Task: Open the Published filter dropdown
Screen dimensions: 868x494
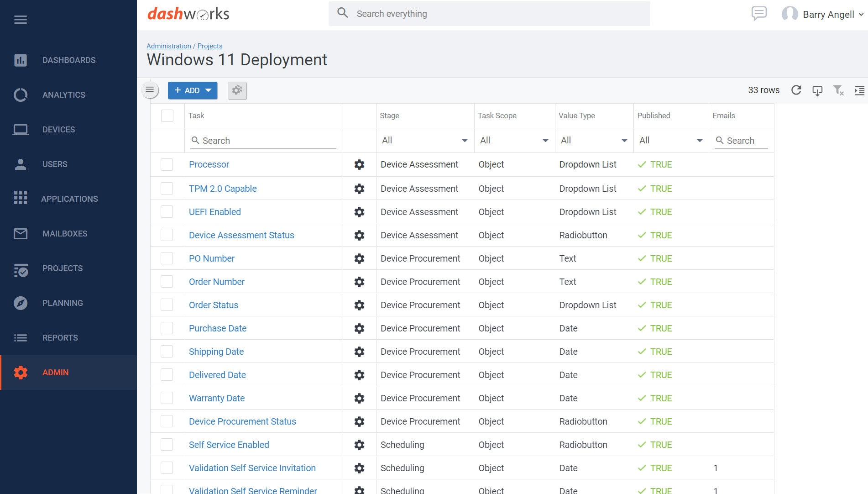Action: pos(670,140)
